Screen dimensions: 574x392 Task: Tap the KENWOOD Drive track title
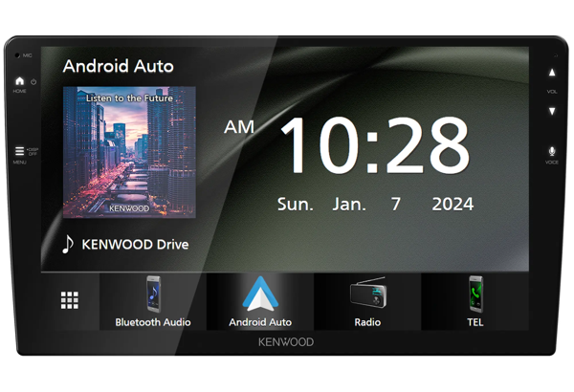[135, 245]
